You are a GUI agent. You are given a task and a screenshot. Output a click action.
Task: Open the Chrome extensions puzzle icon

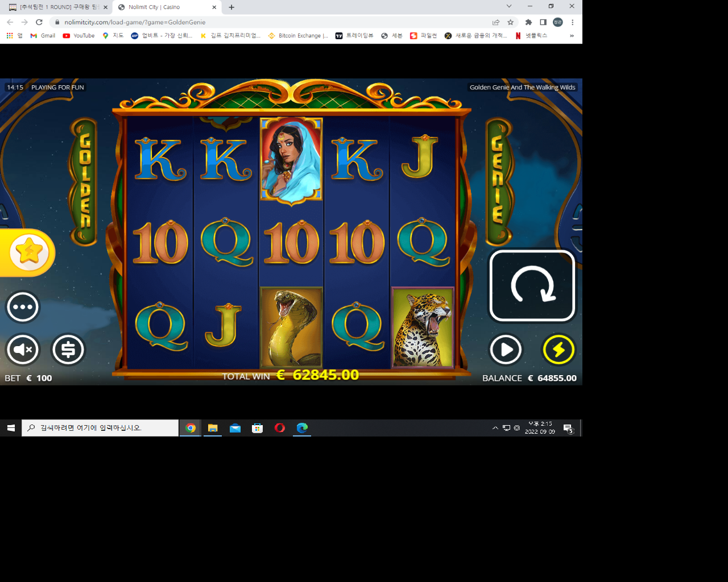[x=528, y=22]
